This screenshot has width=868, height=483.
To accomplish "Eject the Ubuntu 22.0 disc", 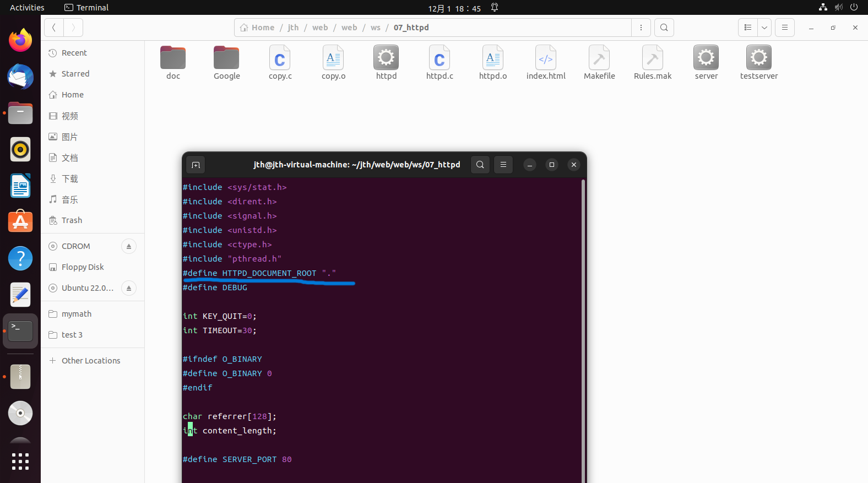I will 129,288.
